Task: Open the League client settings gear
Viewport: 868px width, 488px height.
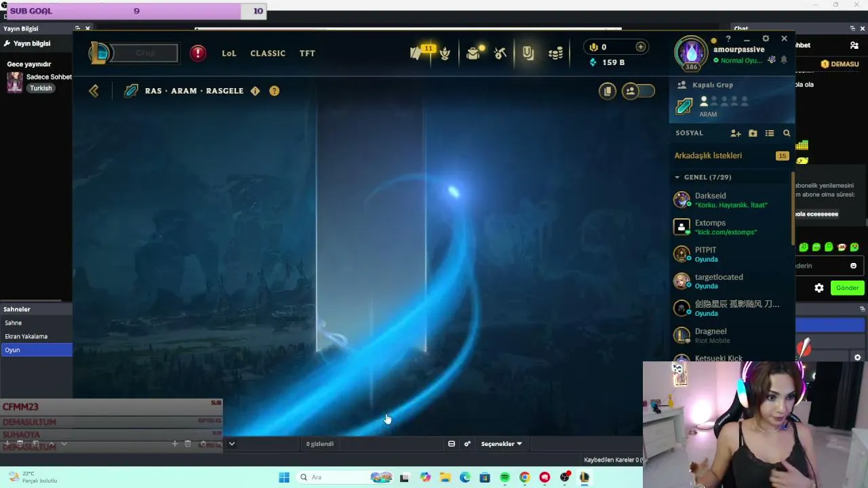Action: click(766, 39)
